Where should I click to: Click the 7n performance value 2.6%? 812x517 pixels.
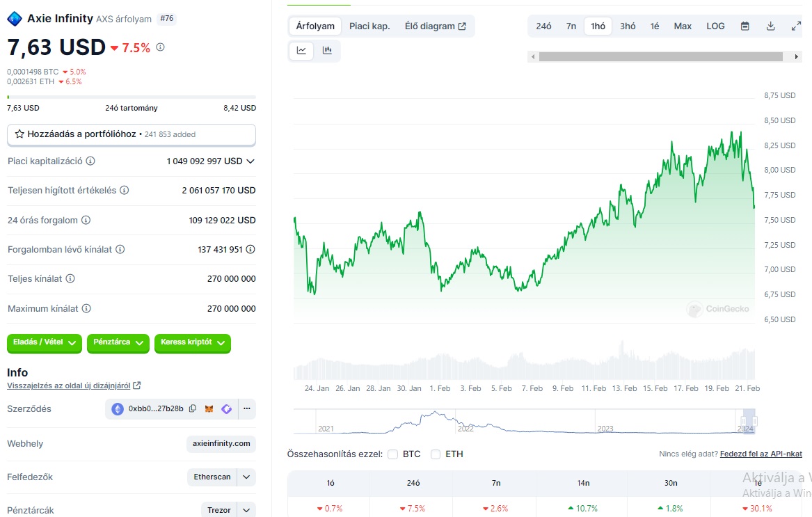pyautogui.click(x=495, y=509)
